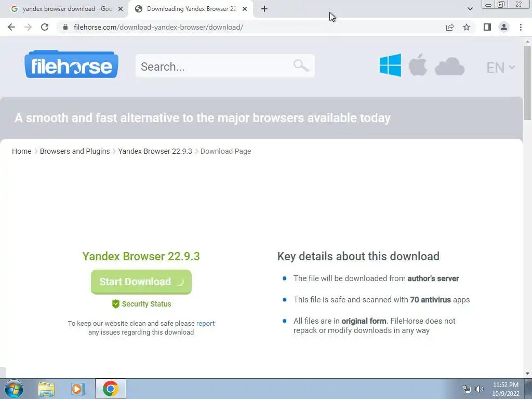This screenshot has height=399, width=532.
Task: Open the Browsers and Plugins breadcrumb
Action: [x=75, y=151]
